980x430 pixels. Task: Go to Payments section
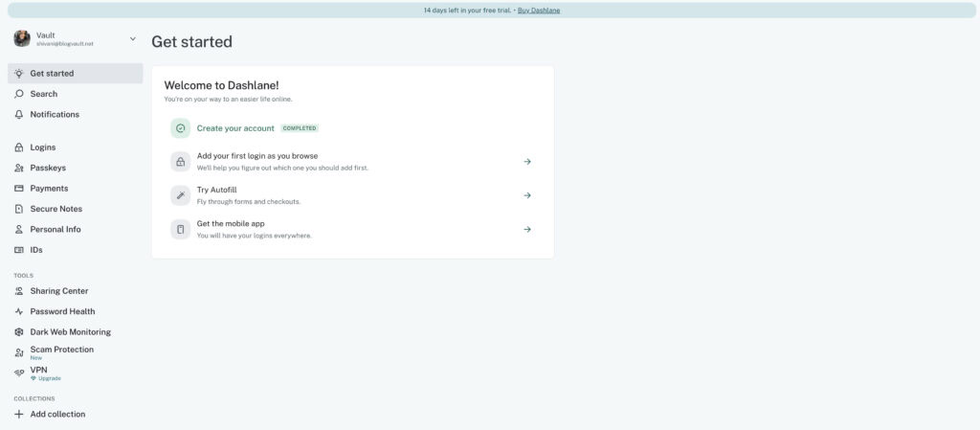click(x=75, y=188)
